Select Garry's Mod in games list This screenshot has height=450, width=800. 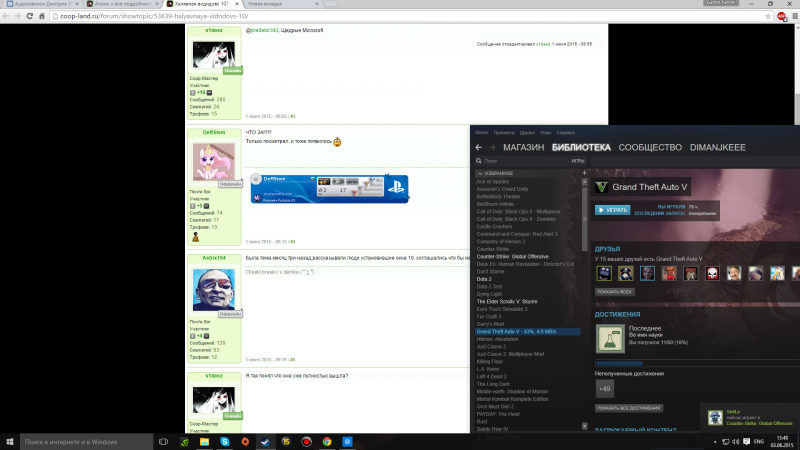point(490,324)
